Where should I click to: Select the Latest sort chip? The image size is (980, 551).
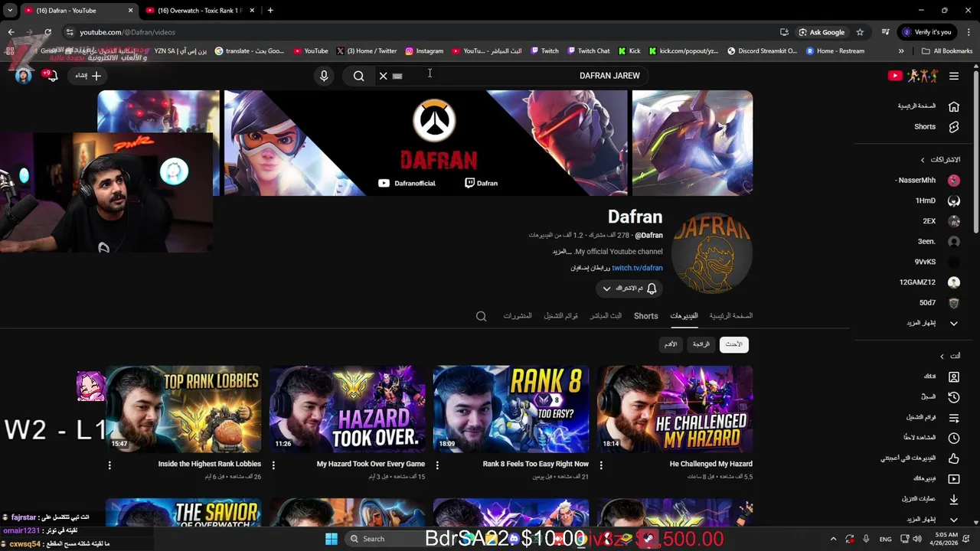(x=733, y=344)
